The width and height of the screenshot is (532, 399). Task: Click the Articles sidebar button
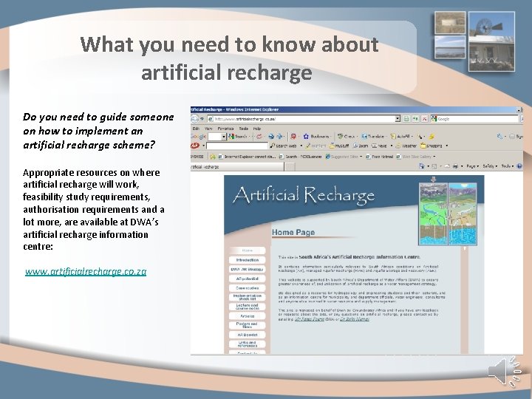coord(248,316)
